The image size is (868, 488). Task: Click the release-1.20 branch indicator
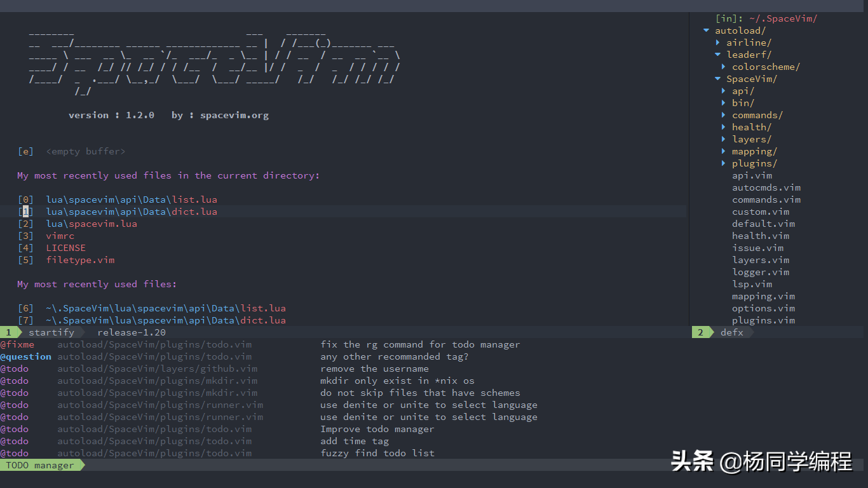click(x=131, y=332)
